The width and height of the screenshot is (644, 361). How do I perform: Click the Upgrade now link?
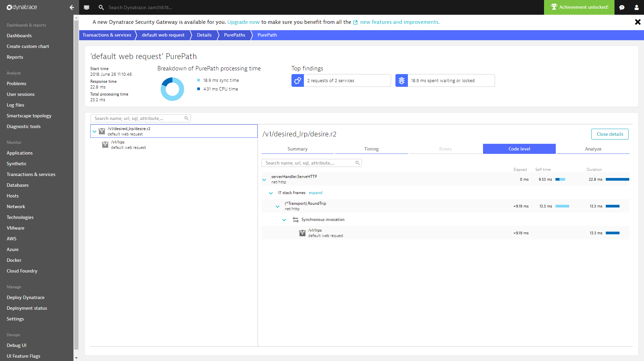[x=244, y=22]
